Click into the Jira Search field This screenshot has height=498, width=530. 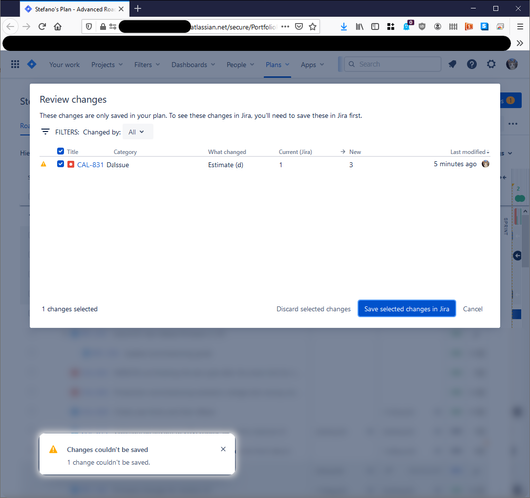[393, 64]
